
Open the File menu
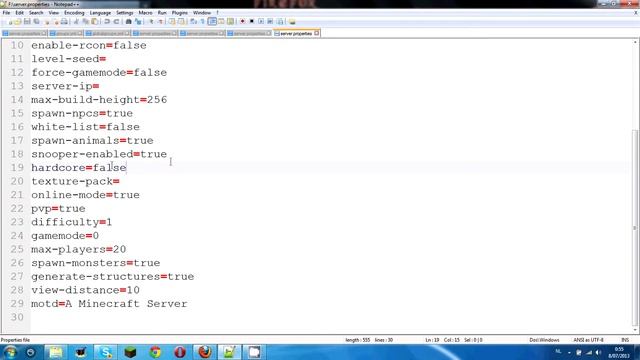pyautogui.click(x=6, y=13)
